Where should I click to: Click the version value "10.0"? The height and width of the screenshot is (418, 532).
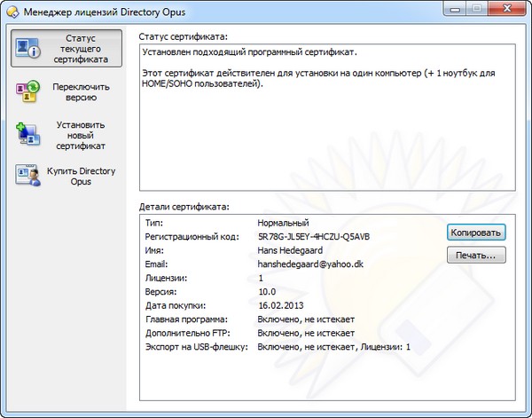pos(267,292)
